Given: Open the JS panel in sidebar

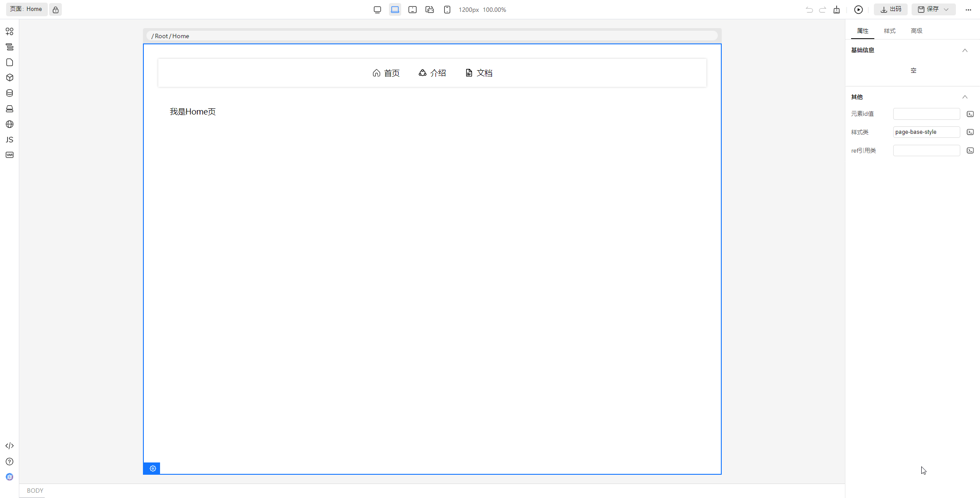Looking at the screenshot, I should pos(10,140).
